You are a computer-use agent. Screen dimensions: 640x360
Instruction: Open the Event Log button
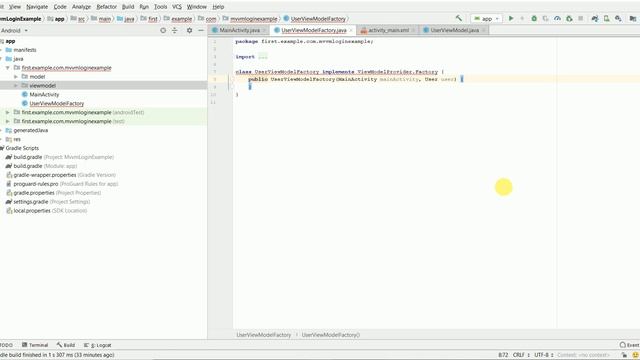[x=629, y=345]
